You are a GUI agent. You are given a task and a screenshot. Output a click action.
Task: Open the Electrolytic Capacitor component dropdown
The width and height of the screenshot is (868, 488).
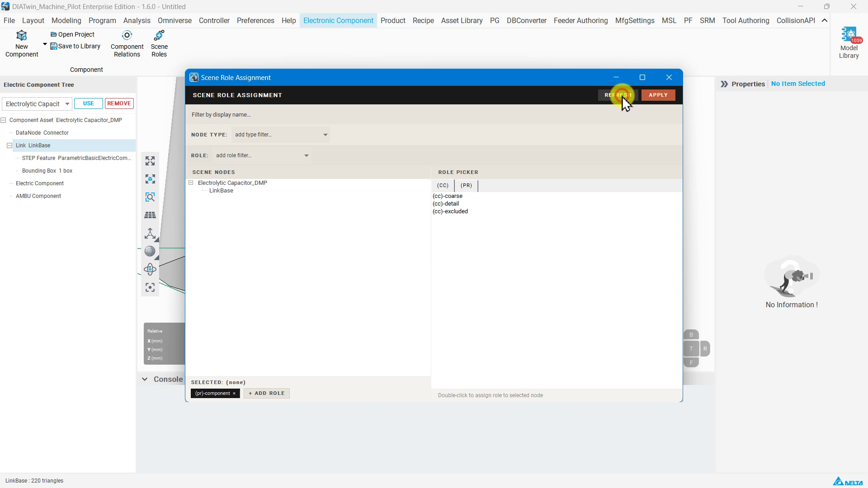click(x=37, y=104)
